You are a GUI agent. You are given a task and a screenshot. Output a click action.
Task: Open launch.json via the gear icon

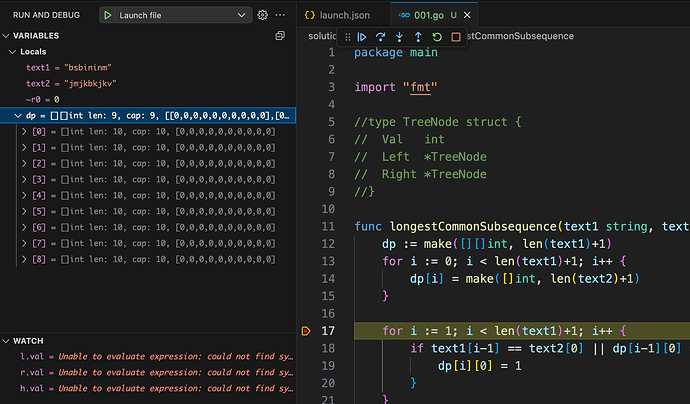(263, 15)
